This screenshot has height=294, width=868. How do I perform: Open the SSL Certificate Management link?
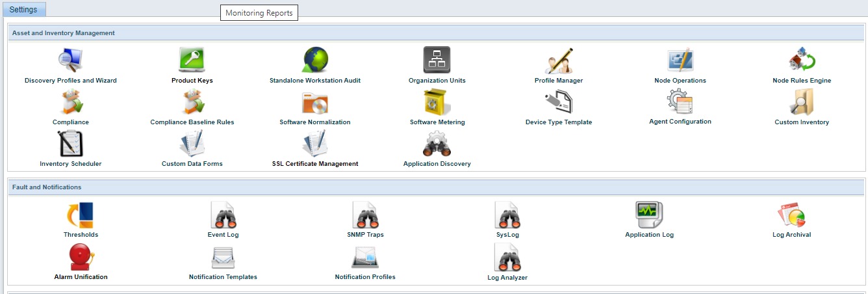pos(315,164)
